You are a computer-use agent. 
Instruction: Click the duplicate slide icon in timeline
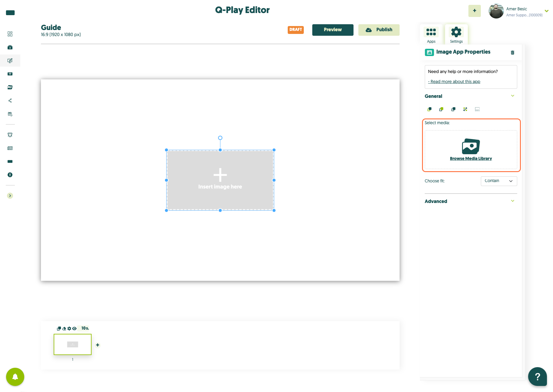pos(59,328)
